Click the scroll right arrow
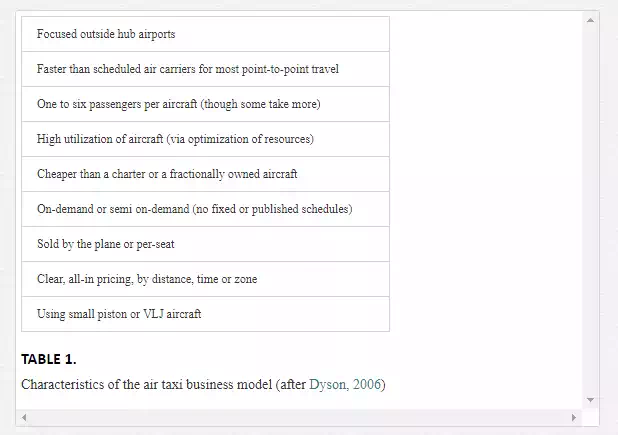This screenshot has height=435, width=618. (x=573, y=417)
